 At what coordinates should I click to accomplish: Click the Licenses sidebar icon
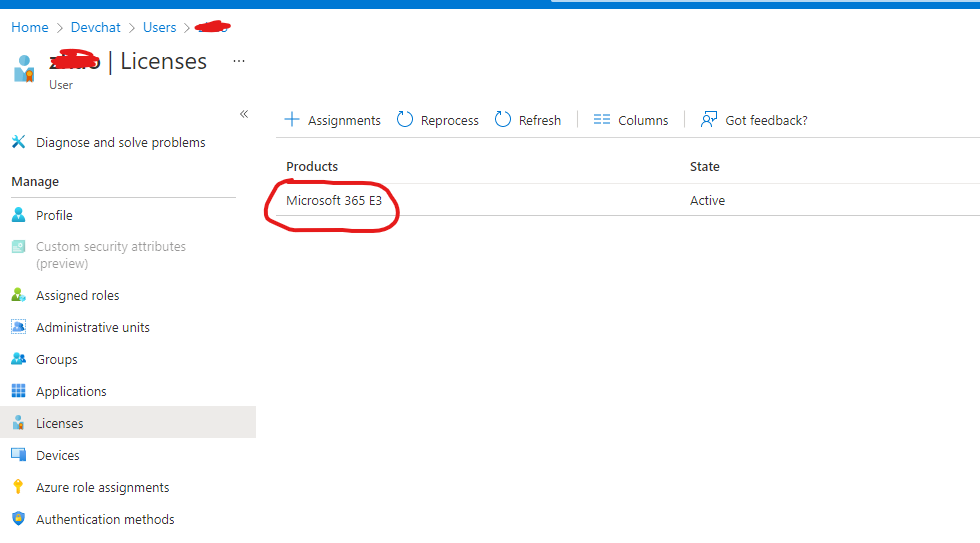click(x=19, y=422)
